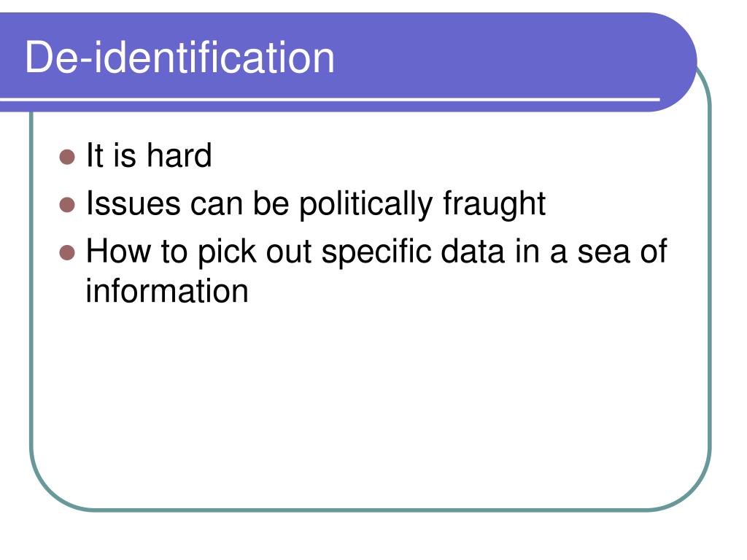This screenshot has width=747, height=560.
Task: Click the word "data" in third bullet
Action: point(473,251)
